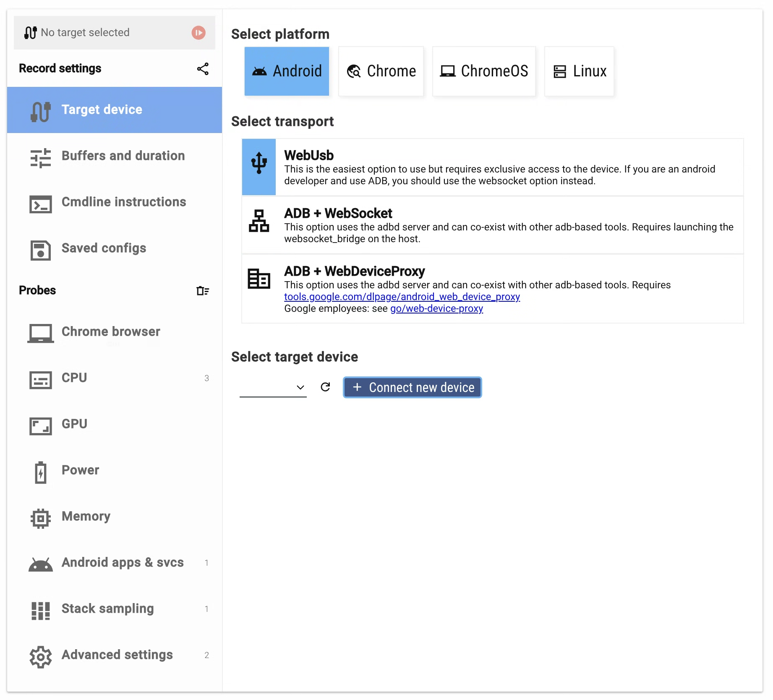This screenshot has height=700, width=773.
Task: Open the go/web-device-proxy link
Action: [437, 308]
